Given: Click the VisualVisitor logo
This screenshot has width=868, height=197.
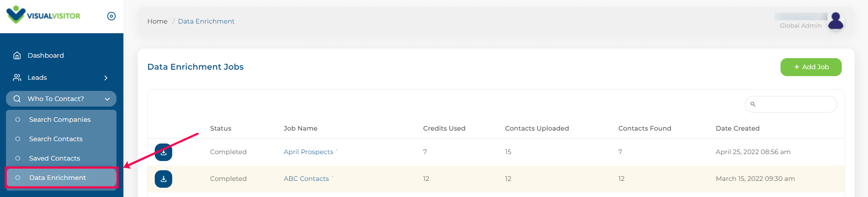Looking at the screenshot, I should click(43, 15).
